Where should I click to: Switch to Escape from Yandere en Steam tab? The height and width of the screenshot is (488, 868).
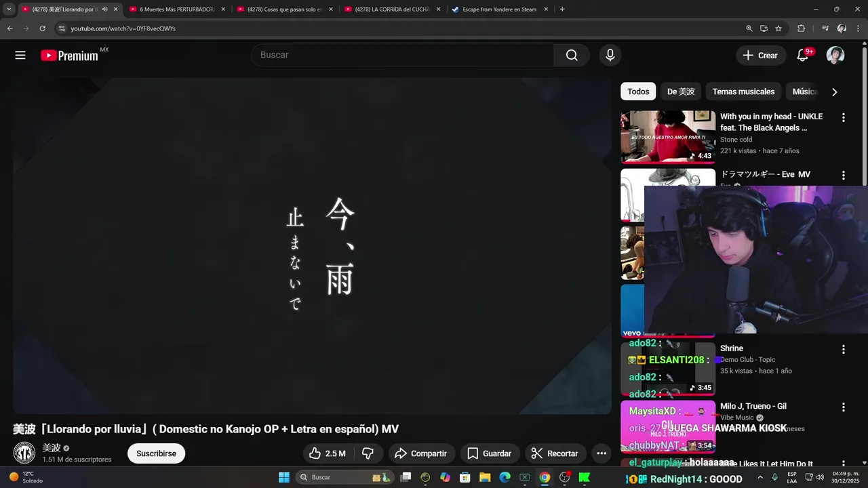tap(500, 9)
